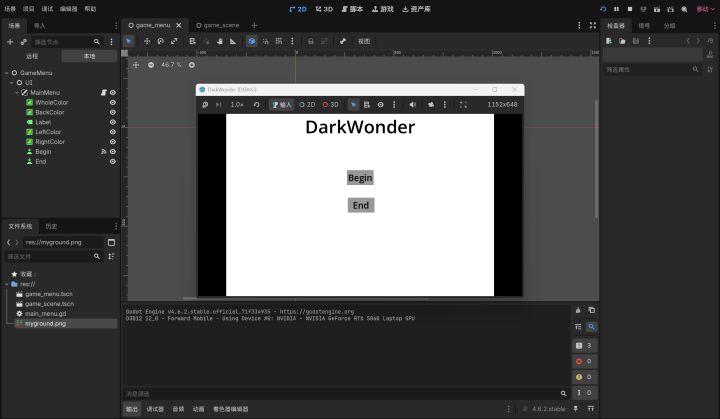Select the move mode tool in toolbar
Image resolution: width=720 pixels, height=419 pixels.
coord(147,41)
